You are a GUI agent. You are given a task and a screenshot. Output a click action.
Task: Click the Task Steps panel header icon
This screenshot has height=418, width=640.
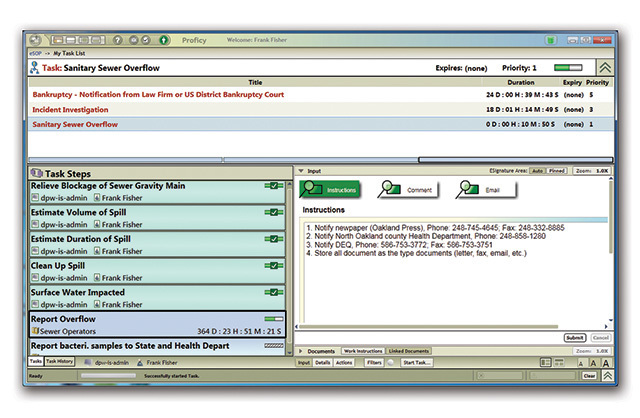point(37,173)
